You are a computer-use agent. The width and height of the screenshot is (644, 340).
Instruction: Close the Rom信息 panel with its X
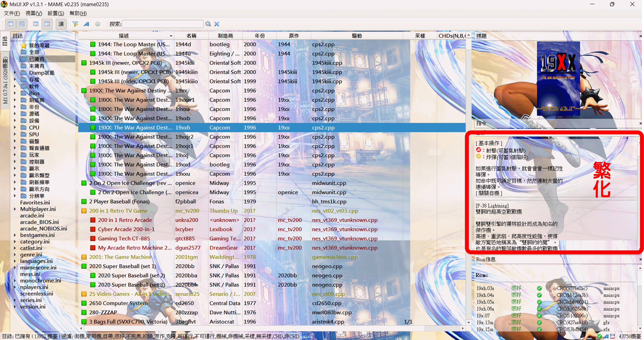640,259
